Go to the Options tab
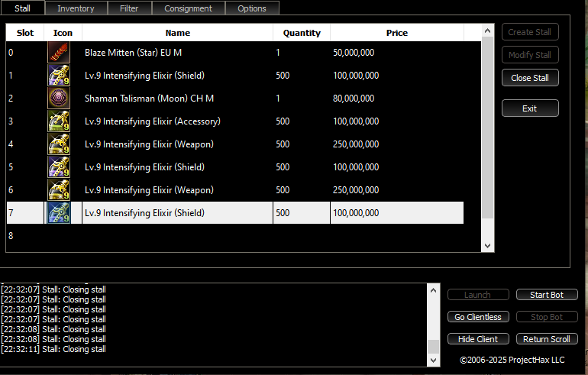Image resolution: width=588 pixels, height=375 pixels. pyautogui.click(x=252, y=8)
